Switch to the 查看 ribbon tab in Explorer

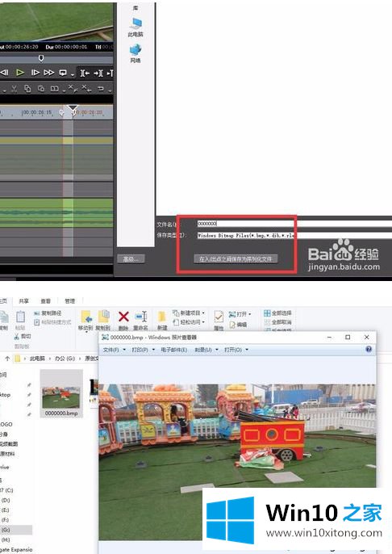45,301
